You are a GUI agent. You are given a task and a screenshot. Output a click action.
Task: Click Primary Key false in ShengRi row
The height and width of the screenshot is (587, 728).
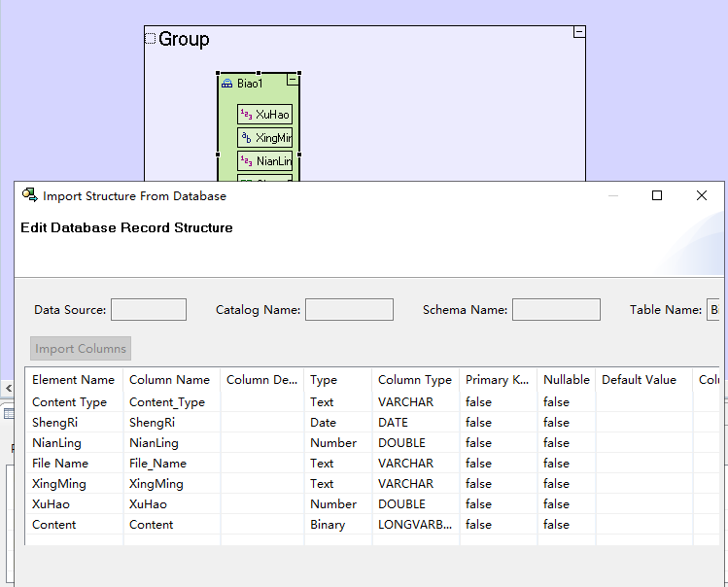[499, 422]
